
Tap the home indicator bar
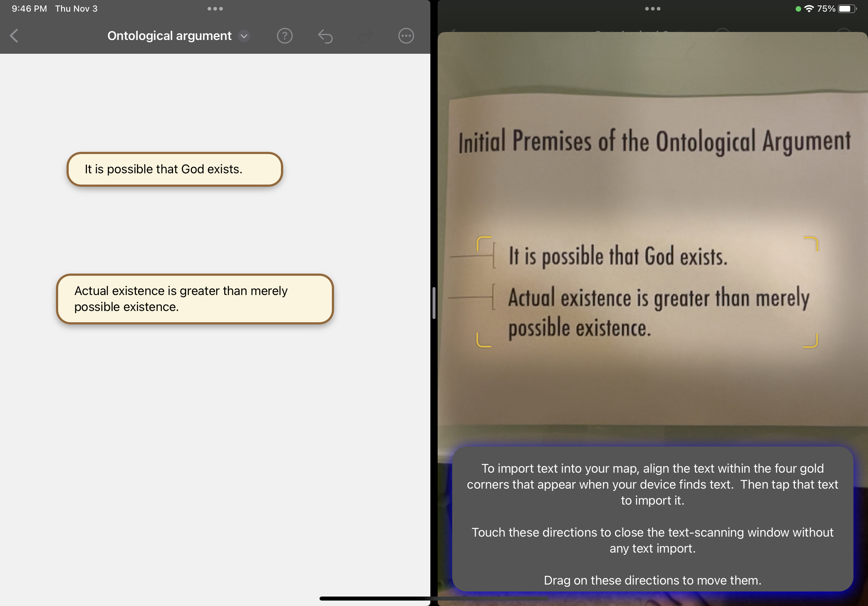434,598
